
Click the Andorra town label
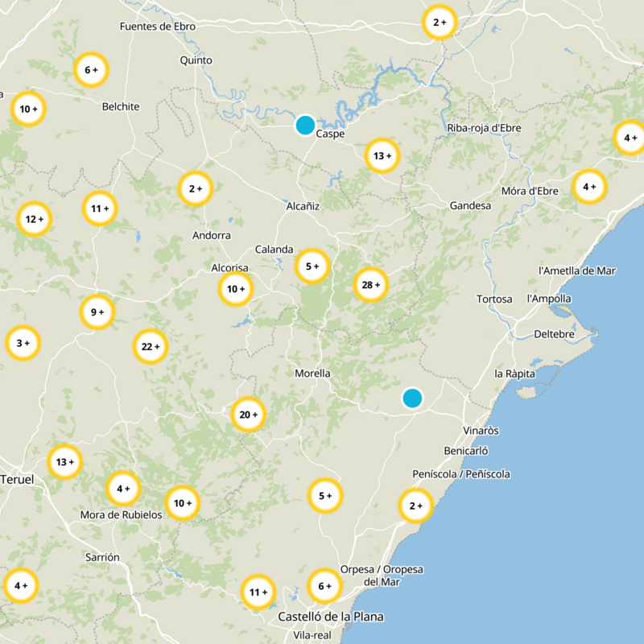(212, 235)
